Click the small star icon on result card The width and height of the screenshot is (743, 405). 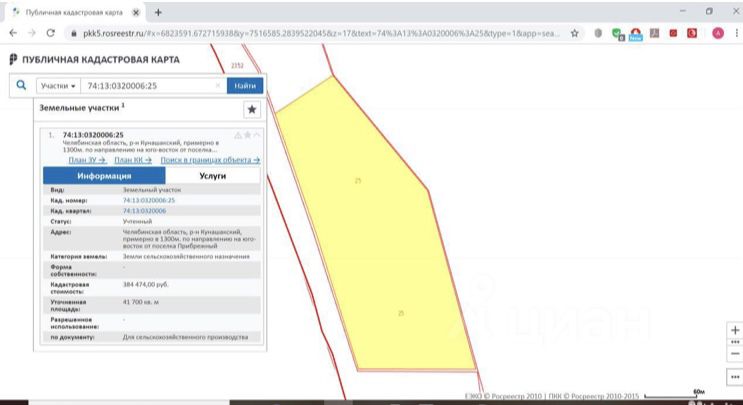pos(247,135)
